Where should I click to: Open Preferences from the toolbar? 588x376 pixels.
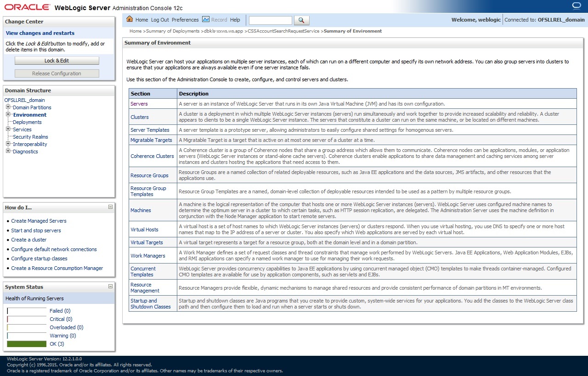point(185,20)
